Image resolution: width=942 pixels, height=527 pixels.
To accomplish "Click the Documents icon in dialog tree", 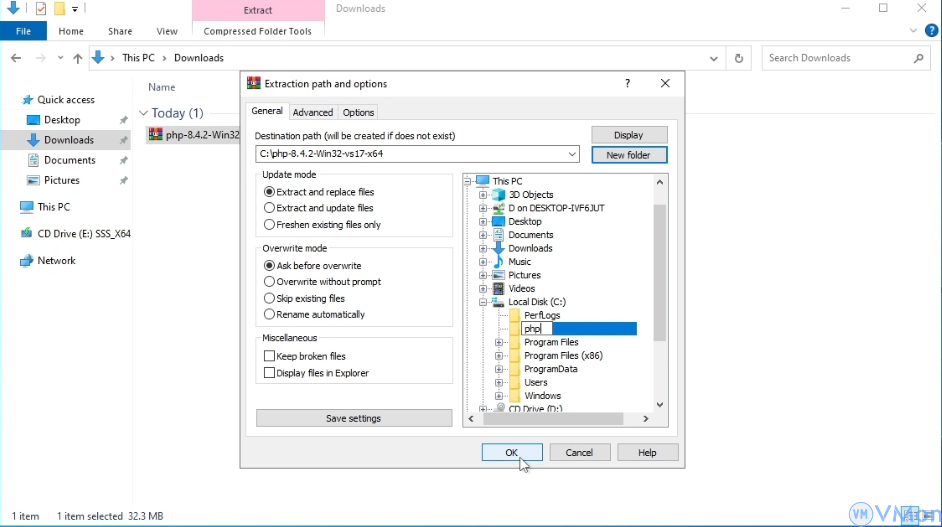I will click(x=499, y=235).
